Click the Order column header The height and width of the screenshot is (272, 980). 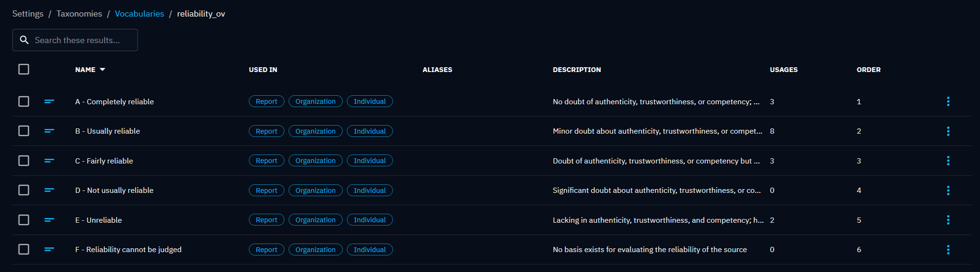[868, 70]
